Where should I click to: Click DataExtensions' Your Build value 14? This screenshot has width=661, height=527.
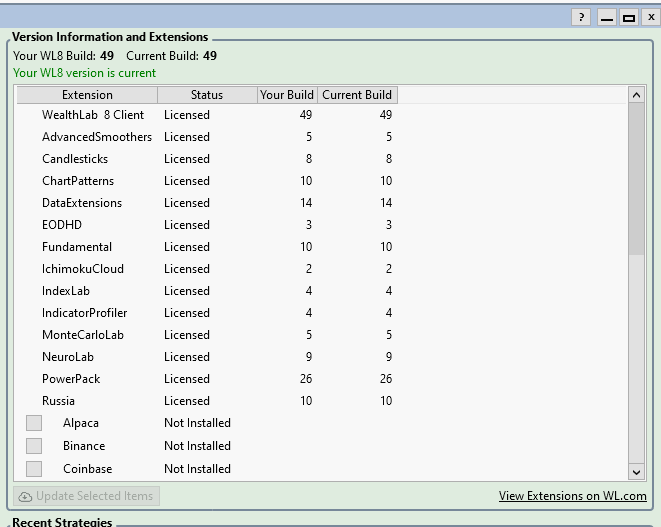coord(306,203)
